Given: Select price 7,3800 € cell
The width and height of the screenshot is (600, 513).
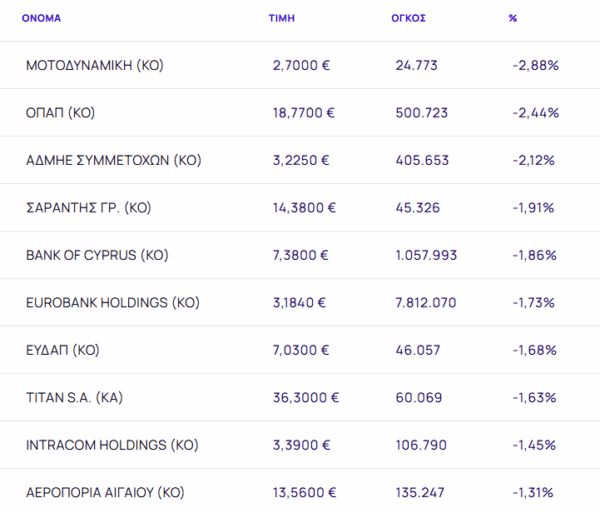Looking at the screenshot, I should click(x=300, y=255).
